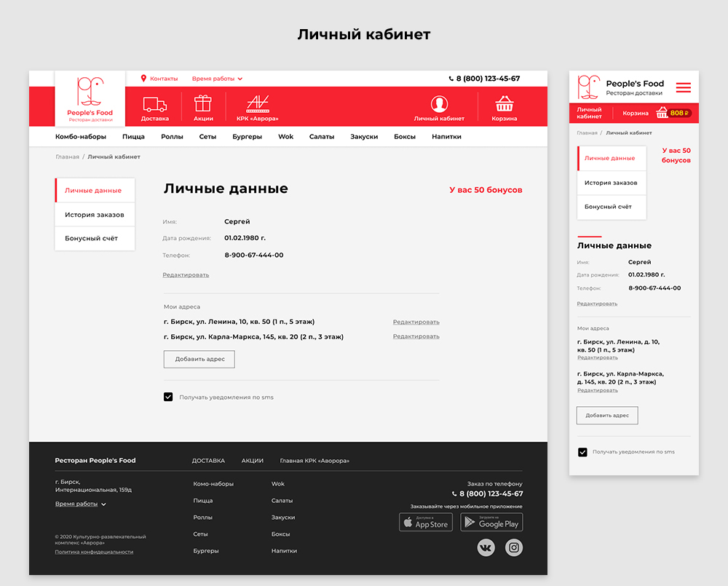
Task: Select the desktop Бонусный счёт sidebar tab
Action: (95, 238)
